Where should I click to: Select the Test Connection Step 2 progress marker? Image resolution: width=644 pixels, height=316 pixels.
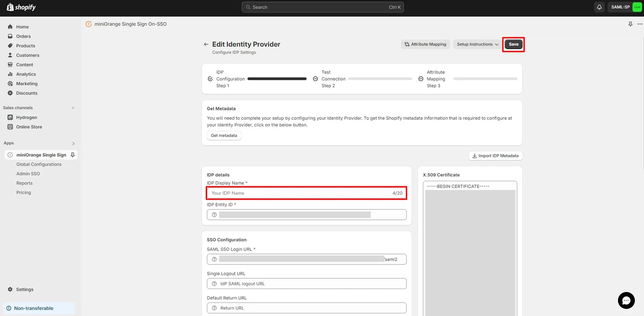(315, 79)
